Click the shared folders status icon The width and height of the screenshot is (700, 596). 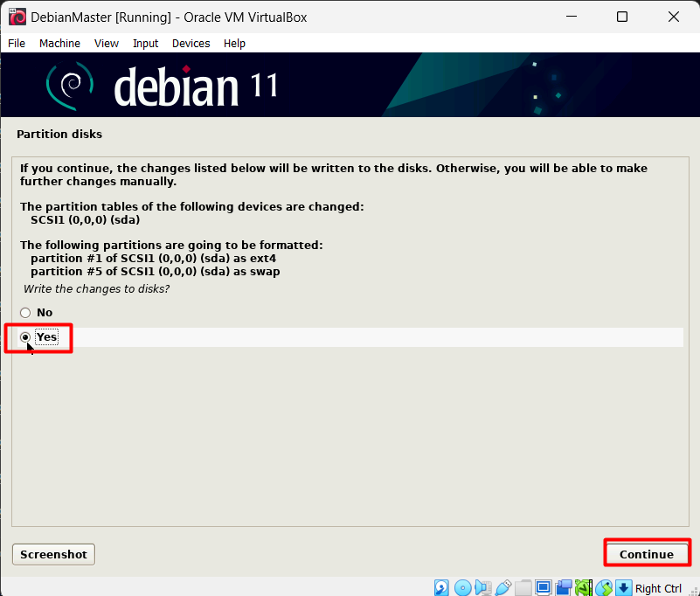[x=523, y=588]
